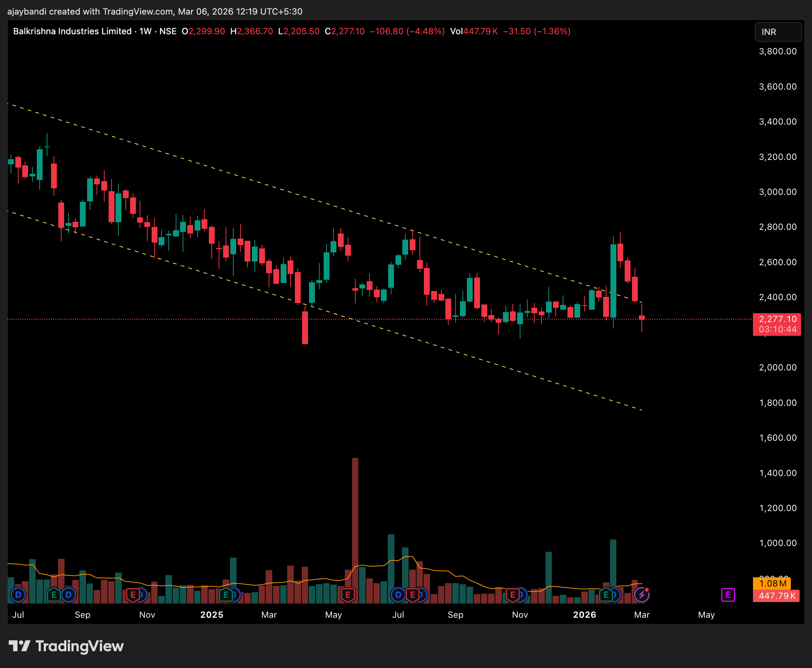
Task: Click the open value O2,299.90 in header
Action: pyautogui.click(x=203, y=31)
